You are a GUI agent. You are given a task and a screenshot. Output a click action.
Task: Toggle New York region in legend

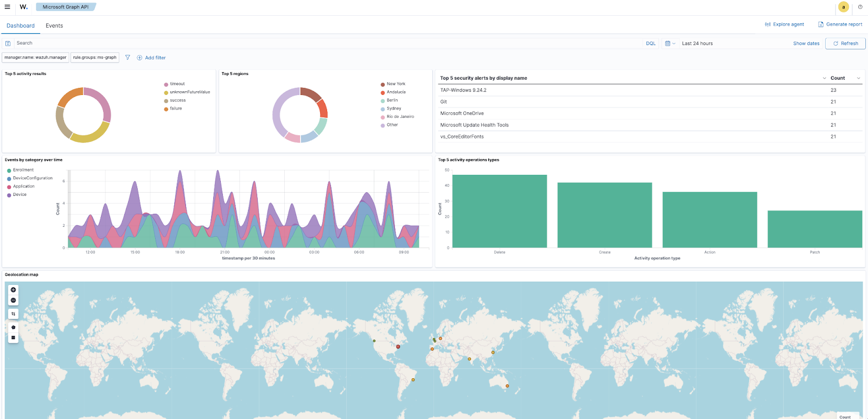tap(395, 84)
